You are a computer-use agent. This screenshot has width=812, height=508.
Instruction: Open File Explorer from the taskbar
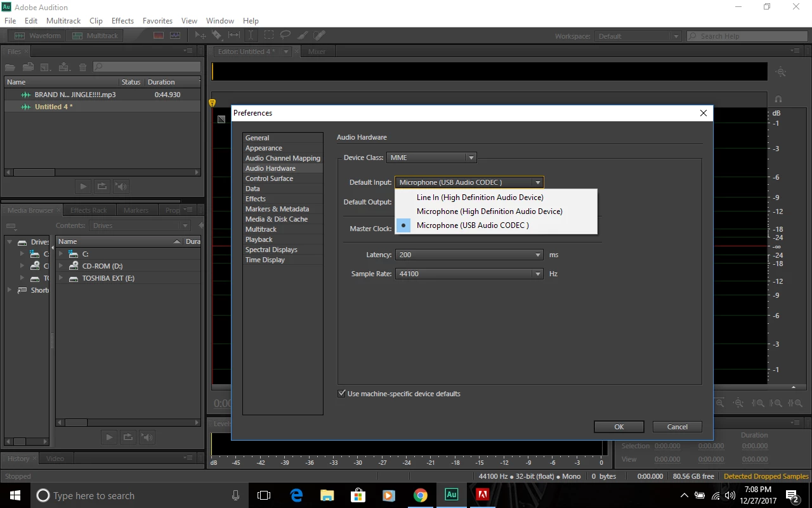(x=327, y=495)
